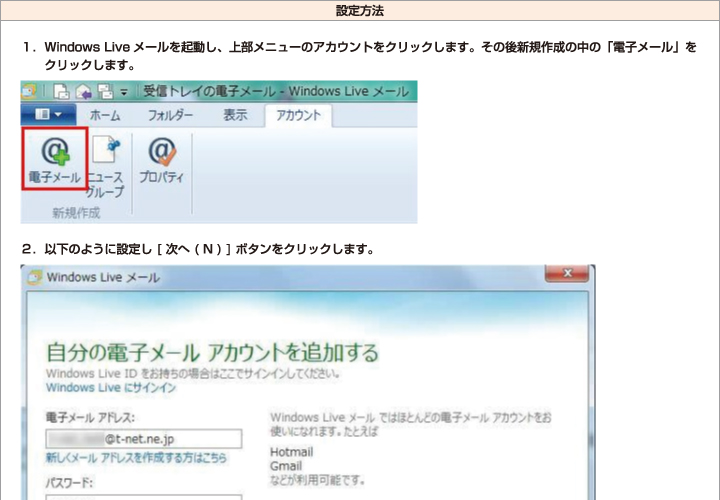The image size is (720, 500).
Task: Close the Windows Live メール dialog
Action: pyautogui.click(x=567, y=273)
